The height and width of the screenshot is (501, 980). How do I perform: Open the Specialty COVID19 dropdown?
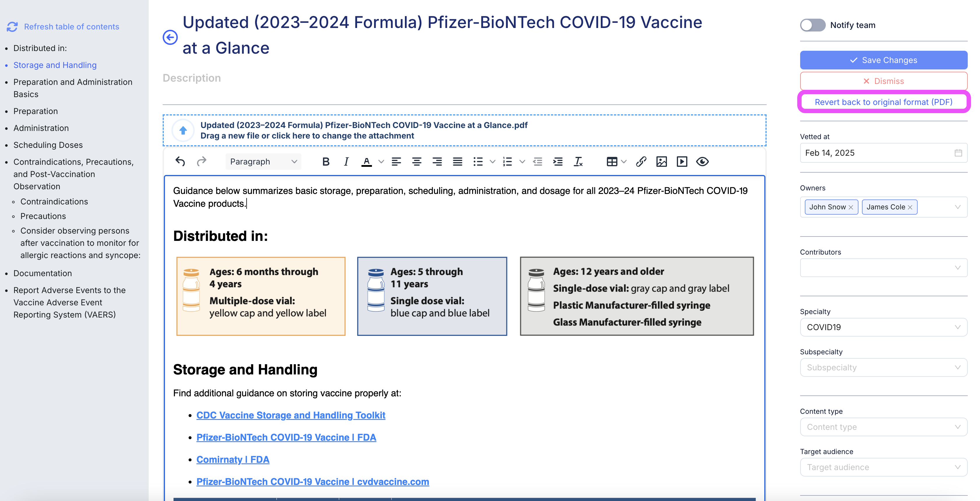883,327
